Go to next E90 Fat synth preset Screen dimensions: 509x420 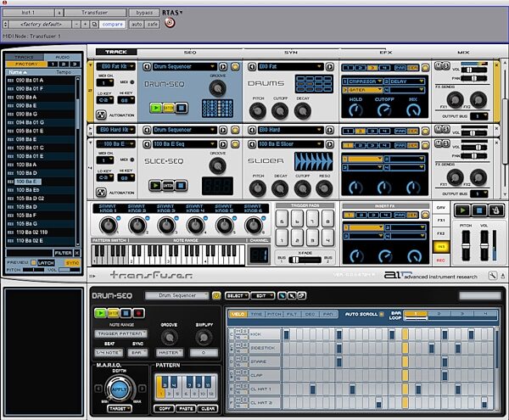coord(329,67)
